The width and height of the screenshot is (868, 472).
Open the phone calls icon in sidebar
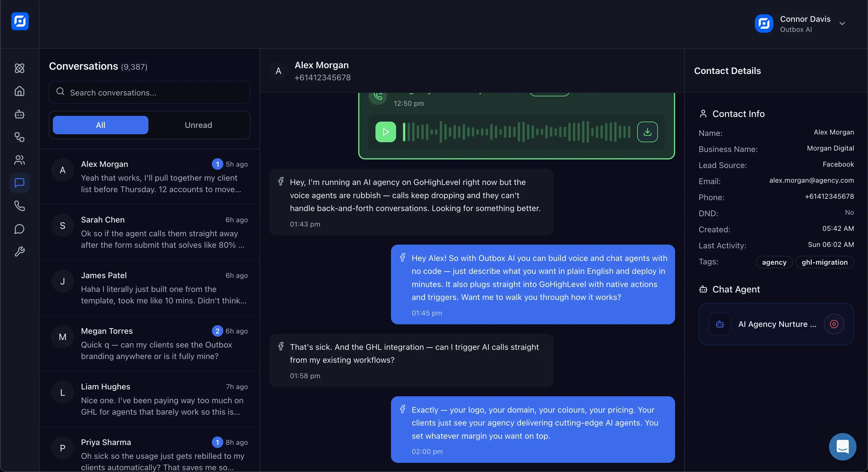[20, 206]
